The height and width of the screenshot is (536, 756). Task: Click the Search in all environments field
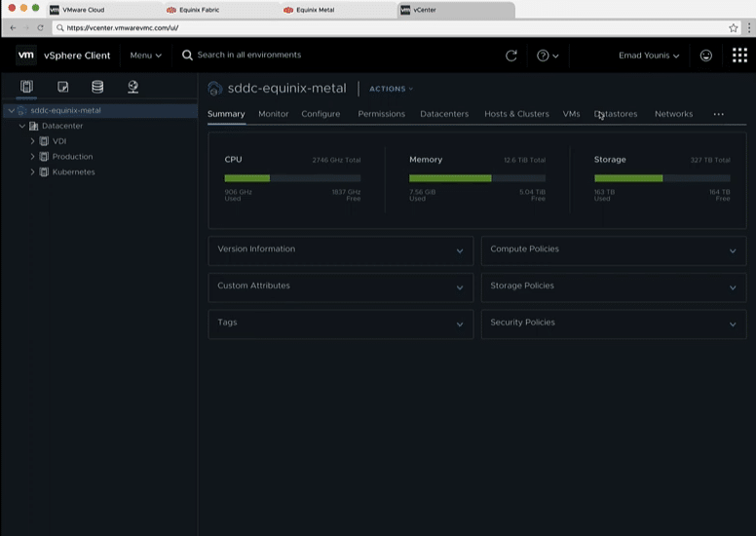[248, 55]
